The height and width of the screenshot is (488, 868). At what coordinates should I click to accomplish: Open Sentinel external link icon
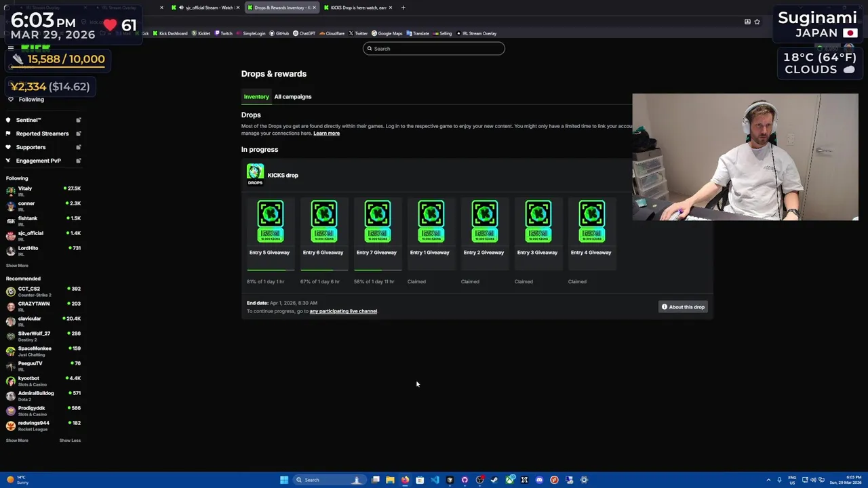point(78,120)
